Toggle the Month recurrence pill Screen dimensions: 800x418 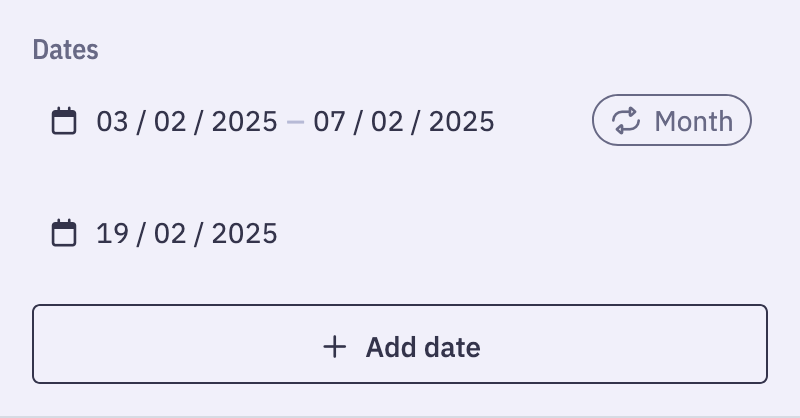pos(671,120)
